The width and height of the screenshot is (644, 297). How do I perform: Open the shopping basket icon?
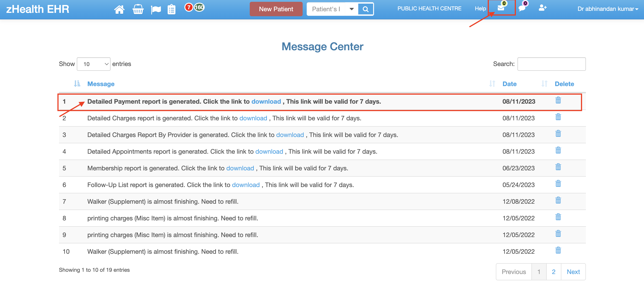pyautogui.click(x=138, y=9)
